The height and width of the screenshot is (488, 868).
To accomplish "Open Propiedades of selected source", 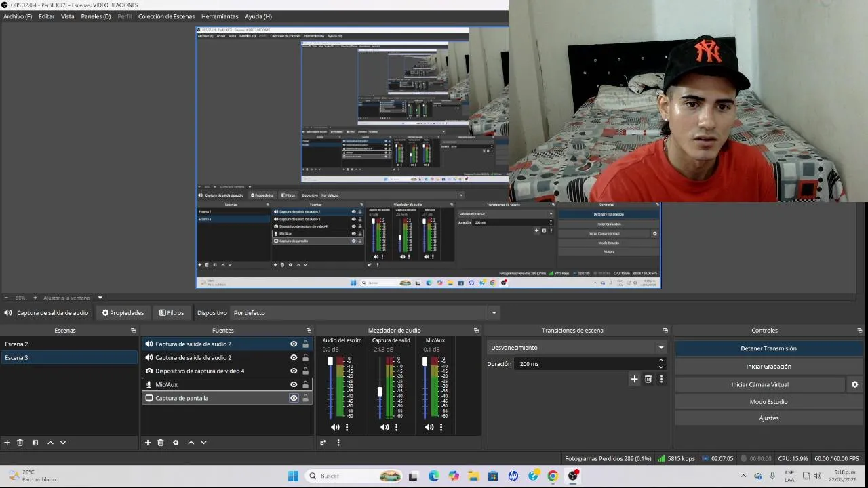I will [x=123, y=313].
